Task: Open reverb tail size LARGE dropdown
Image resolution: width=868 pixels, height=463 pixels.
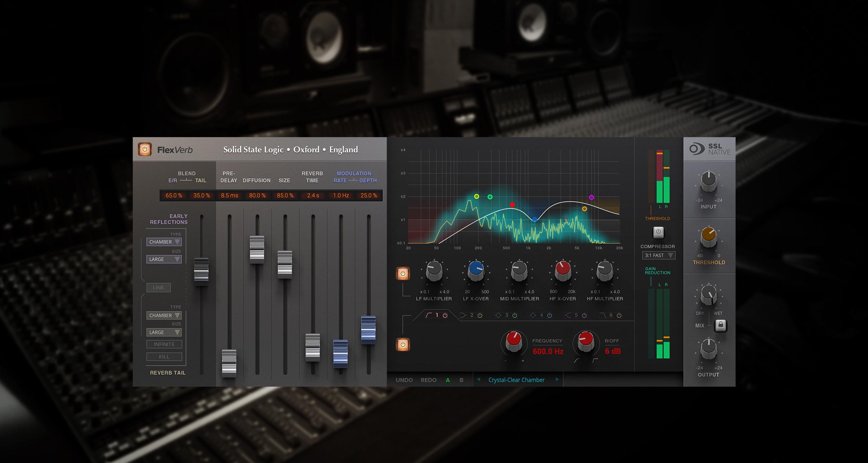Action: pos(164,332)
